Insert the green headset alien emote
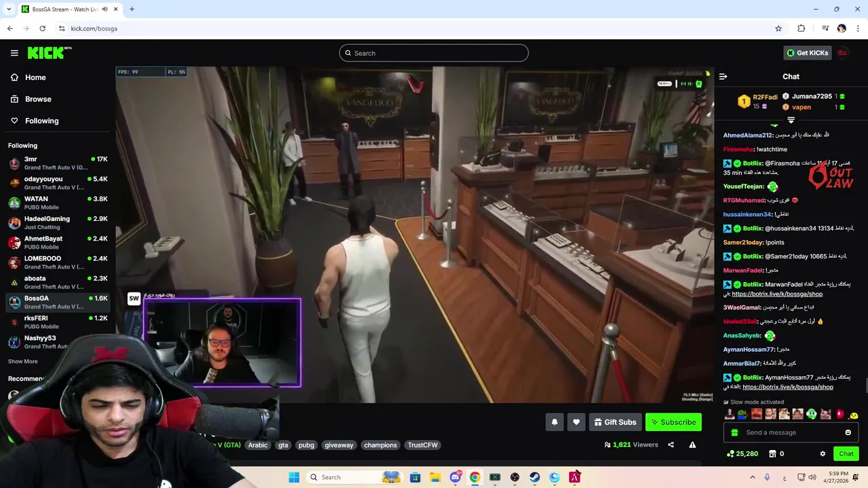 pos(812,414)
